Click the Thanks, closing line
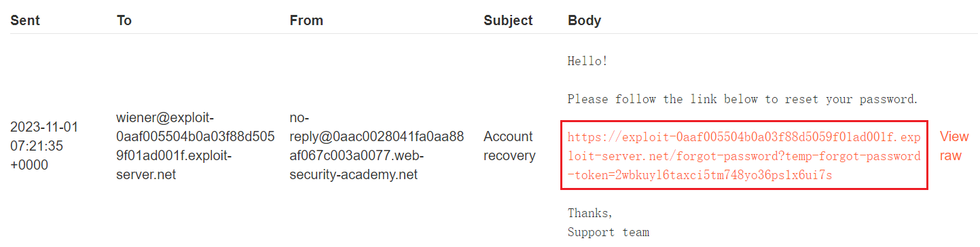The width and height of the screenshot is (980, 247). point(590,213)
